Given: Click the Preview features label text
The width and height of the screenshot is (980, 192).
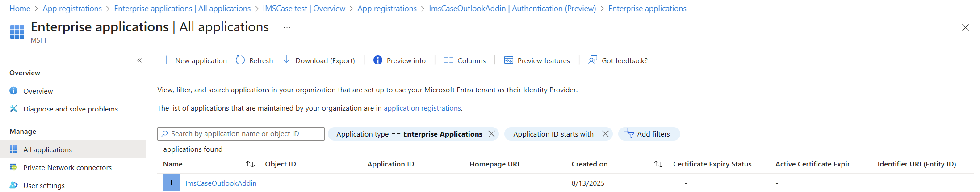Looking at the screenshot, I should 544,60.
